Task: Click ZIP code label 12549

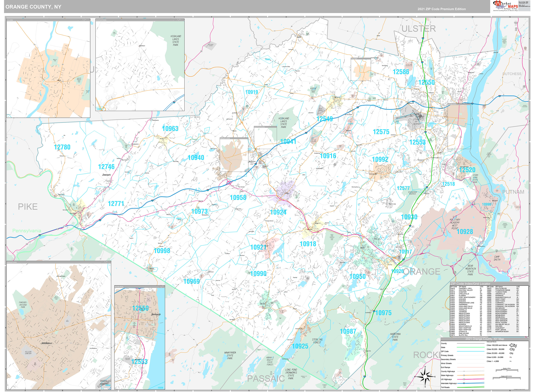Action: (325, 119)
